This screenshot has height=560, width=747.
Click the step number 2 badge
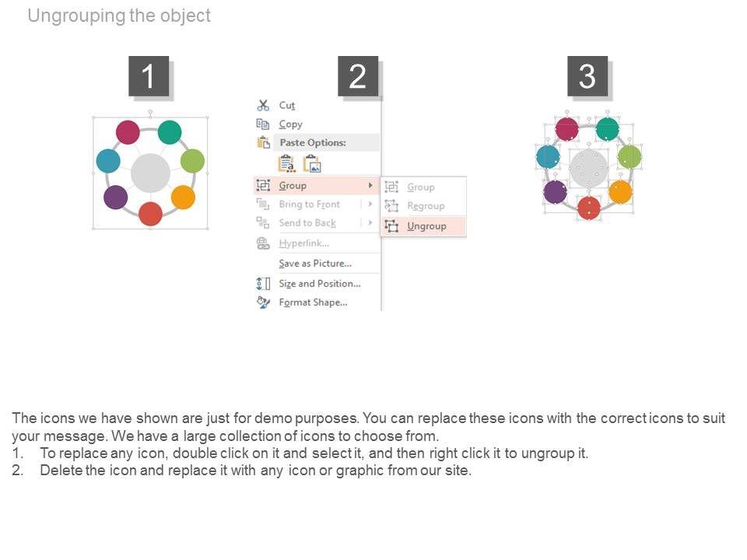tap(358, 76)
